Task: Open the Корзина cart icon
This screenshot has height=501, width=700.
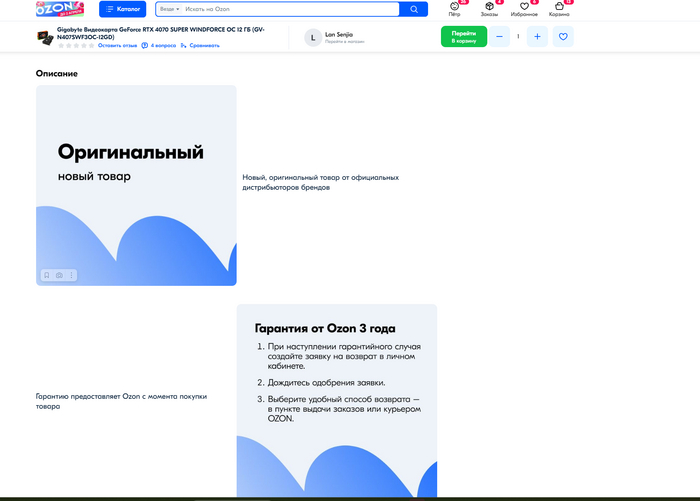Action: (x=559, y=9)
